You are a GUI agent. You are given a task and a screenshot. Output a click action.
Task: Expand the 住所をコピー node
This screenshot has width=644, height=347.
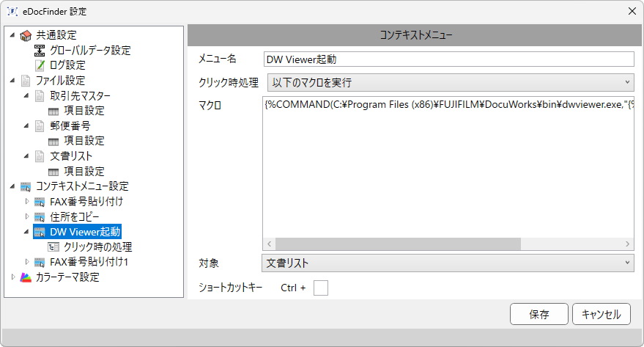[x=27, y=216]
